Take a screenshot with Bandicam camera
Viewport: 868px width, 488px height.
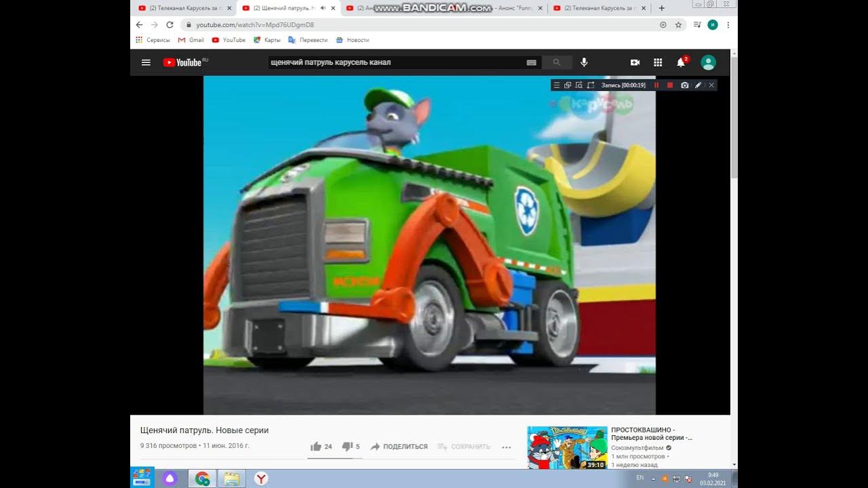click(x=685, y=85)
